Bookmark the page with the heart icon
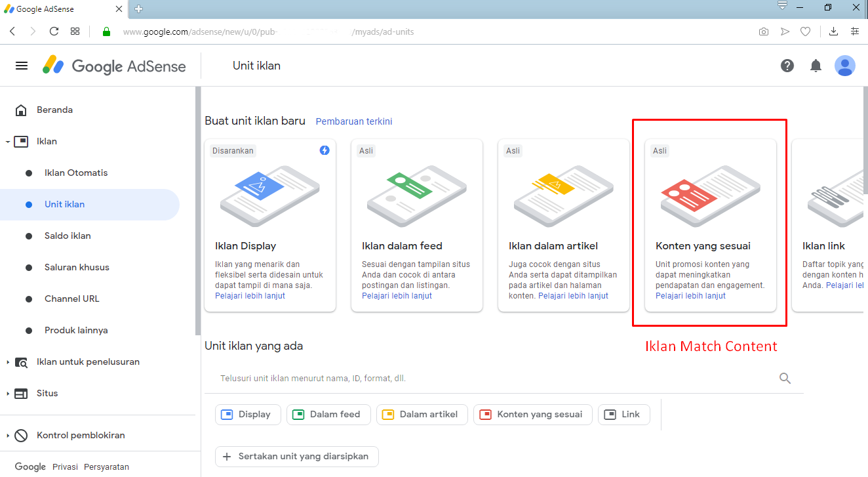Screen dimensions: 868x477 point(806,31)
